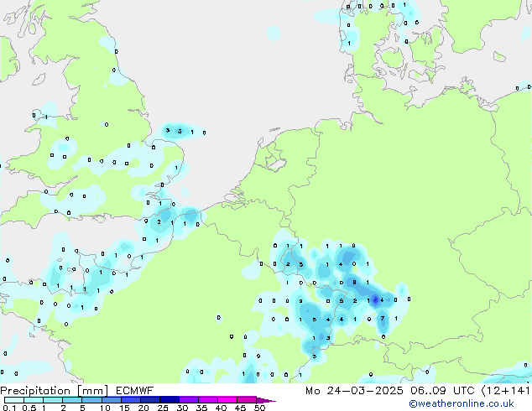Click the 10–15 mm legend swatch
532x411 pixels.
tap(111, 400)
